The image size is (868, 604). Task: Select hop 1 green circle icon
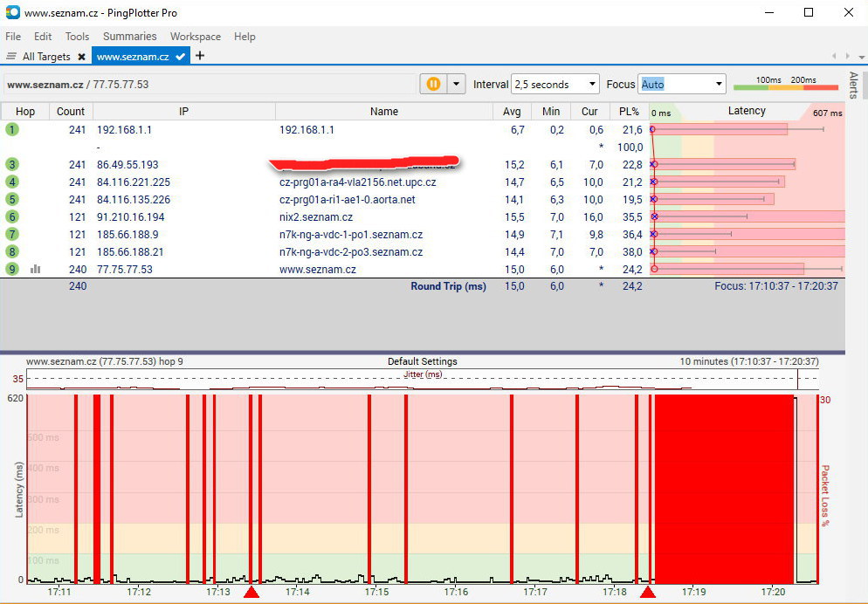12,129
